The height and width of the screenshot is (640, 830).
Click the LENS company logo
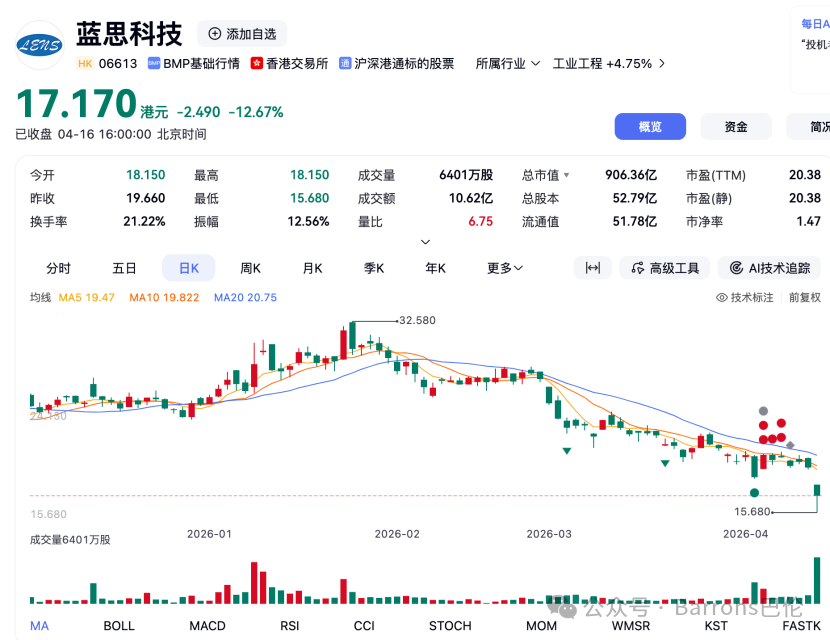tap(40, 45)
